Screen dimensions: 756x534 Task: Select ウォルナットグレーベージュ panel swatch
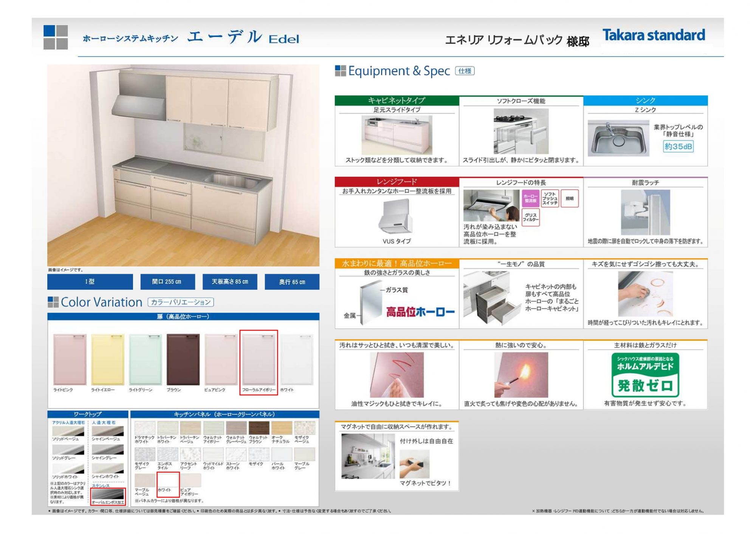[236, 428]
